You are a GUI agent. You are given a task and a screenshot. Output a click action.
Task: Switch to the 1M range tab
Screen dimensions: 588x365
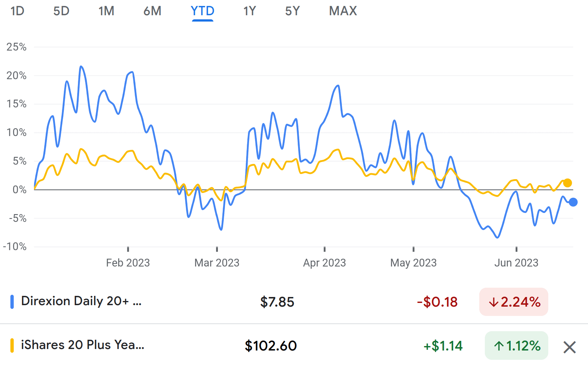coord(106,11)
